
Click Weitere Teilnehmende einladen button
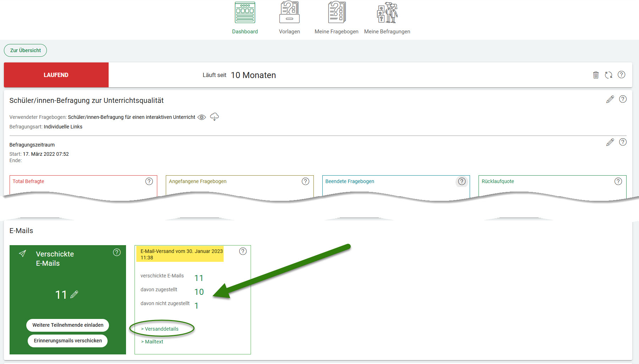click(x=68, y=325)
